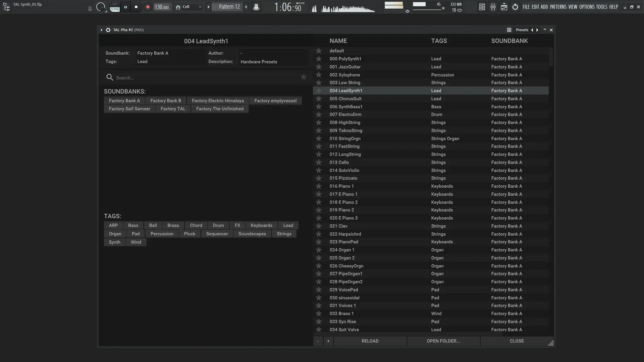
Task: Click the OPEN FOLDER... button
Action: [443, 341]
